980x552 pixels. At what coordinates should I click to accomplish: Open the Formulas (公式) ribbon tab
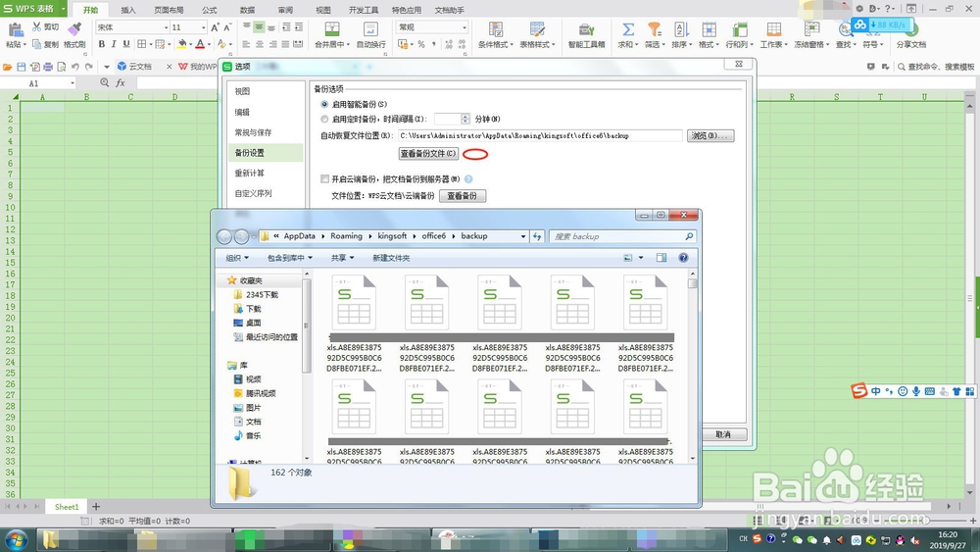210,10
